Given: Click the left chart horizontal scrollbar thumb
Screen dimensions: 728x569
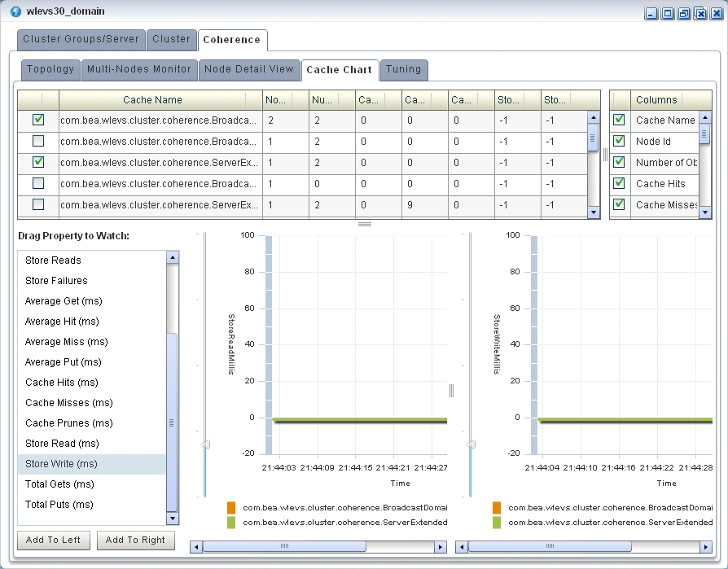Looking at the screenshot, I should click(x=285, y=547).
